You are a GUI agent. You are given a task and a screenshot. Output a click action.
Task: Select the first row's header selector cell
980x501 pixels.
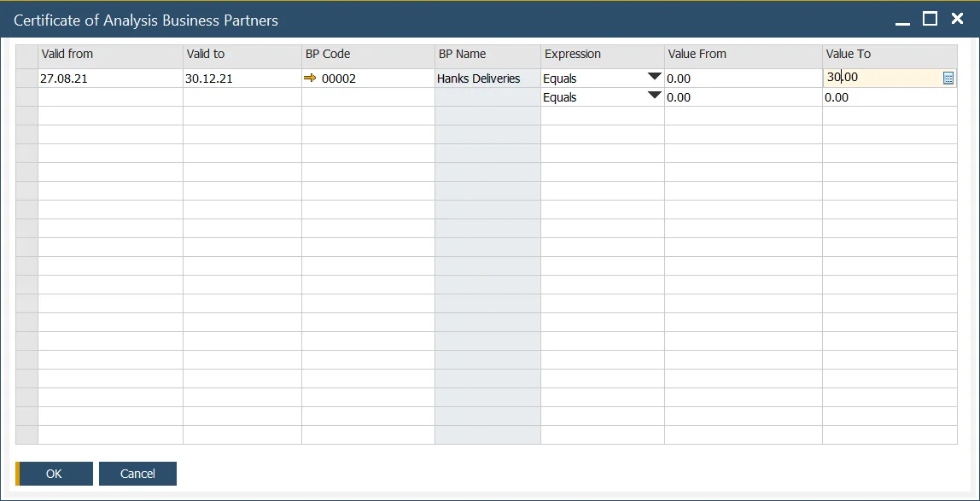26,79
